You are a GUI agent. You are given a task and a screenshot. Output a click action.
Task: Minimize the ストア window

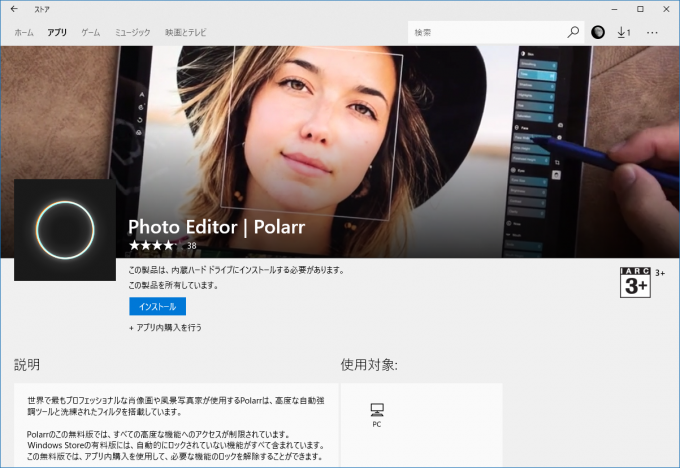coord(615,9)
